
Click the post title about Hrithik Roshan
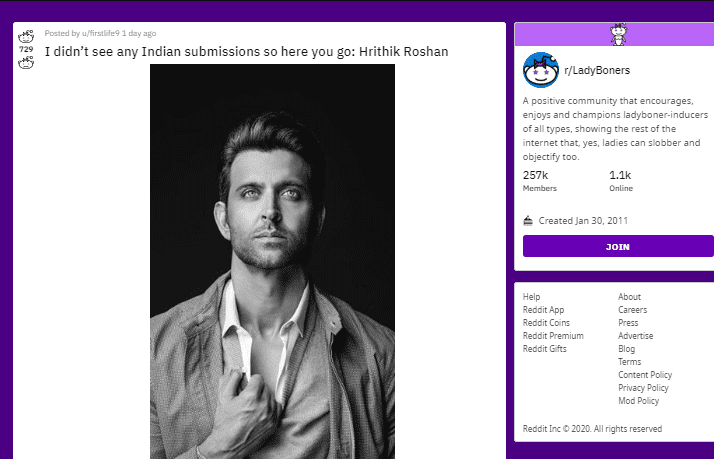246,51
